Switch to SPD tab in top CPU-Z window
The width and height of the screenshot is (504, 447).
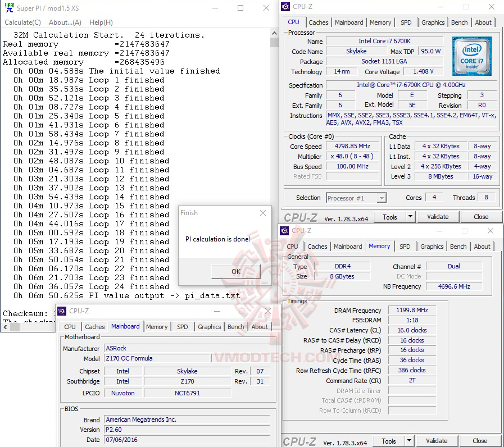406,22
